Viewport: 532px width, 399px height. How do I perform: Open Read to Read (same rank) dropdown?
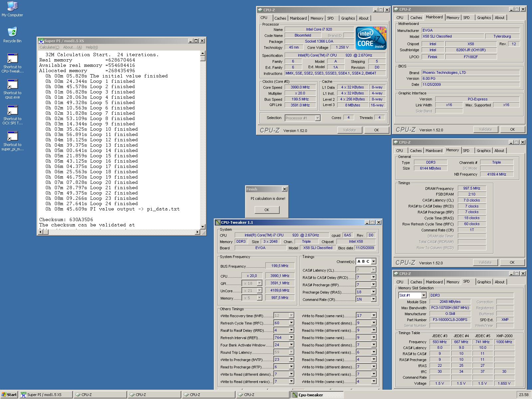tap(373, 359)
